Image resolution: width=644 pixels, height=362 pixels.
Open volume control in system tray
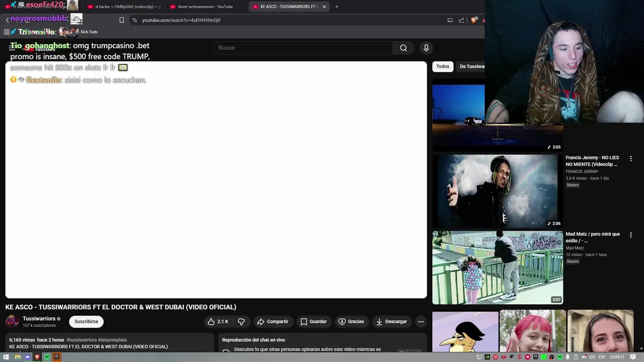point(592,357)
